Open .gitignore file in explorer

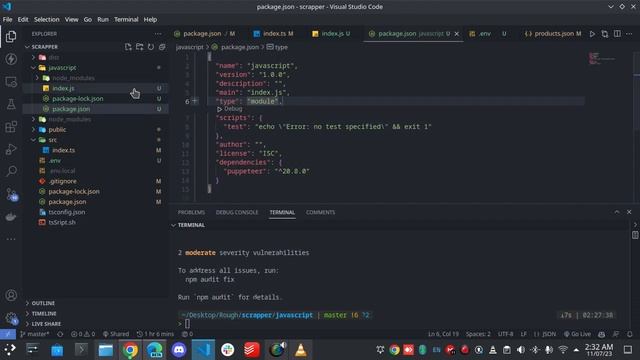point(62,181)
